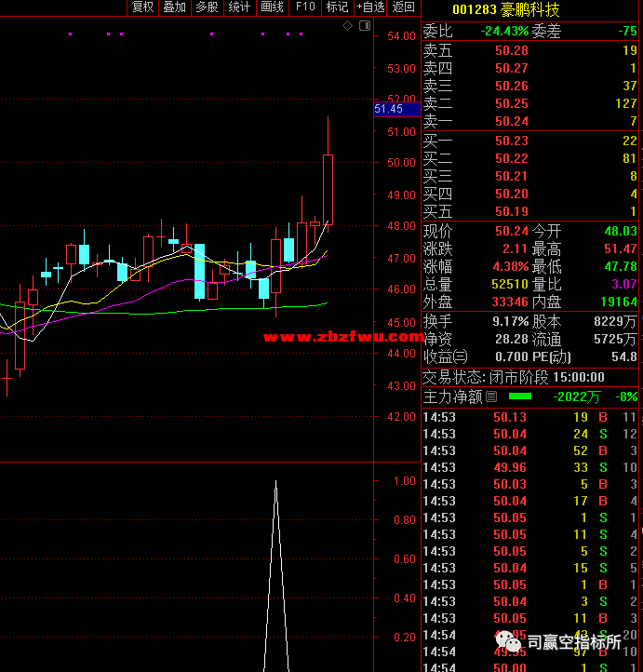Click the 外盘 value 33346
This screenshot has height=672, width=643.
(x=510, y=302)
